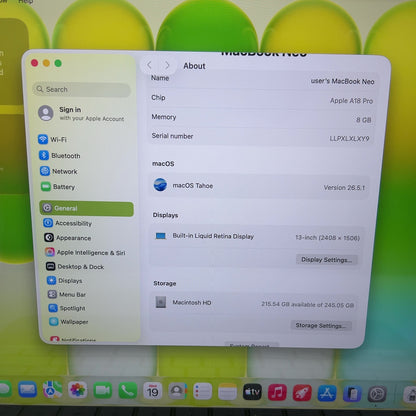The image size is (416, 416).
Task: Open Wallpaper settings
Action: [x=69, y=322]
